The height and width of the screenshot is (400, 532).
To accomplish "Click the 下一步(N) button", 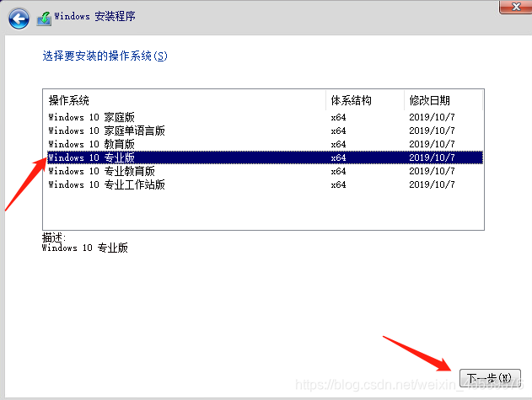I will (x=490, y=378).
